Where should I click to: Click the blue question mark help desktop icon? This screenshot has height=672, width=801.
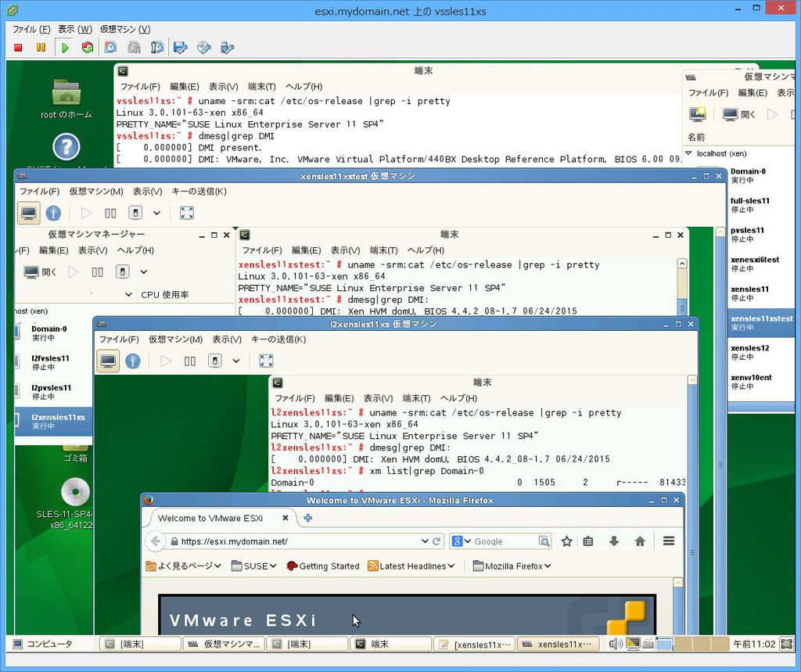(66, 147)
